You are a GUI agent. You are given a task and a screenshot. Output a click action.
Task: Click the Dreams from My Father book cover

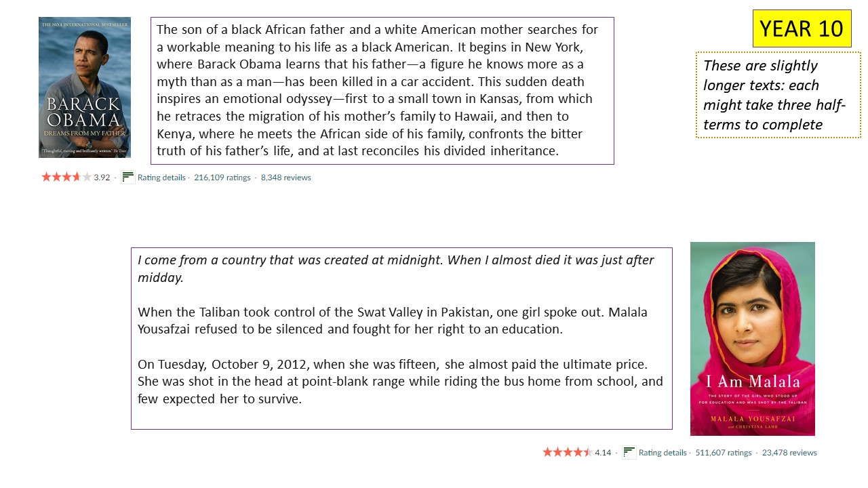(x=85, y=87)
